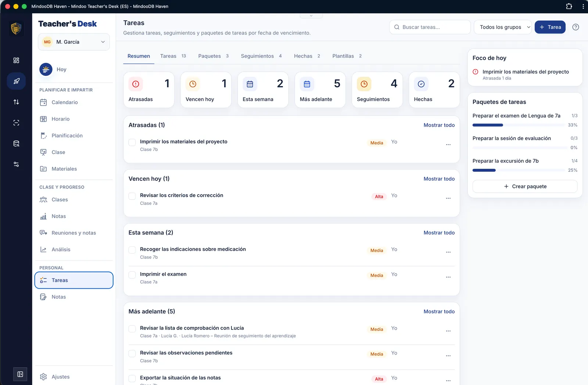Check off Revisar los criterios de corrección
The height and width of the screenshot is (385, 588).
[x=132, y=196]
